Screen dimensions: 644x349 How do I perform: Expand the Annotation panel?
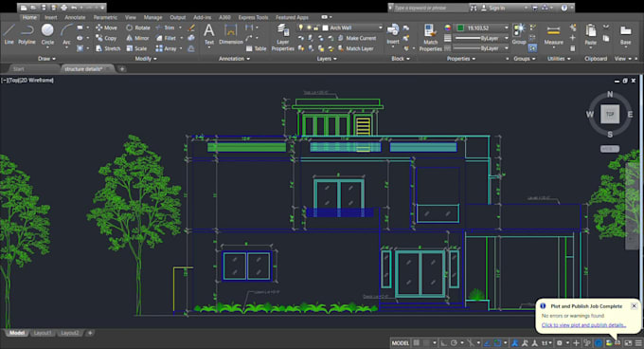(x=234, y=59)
